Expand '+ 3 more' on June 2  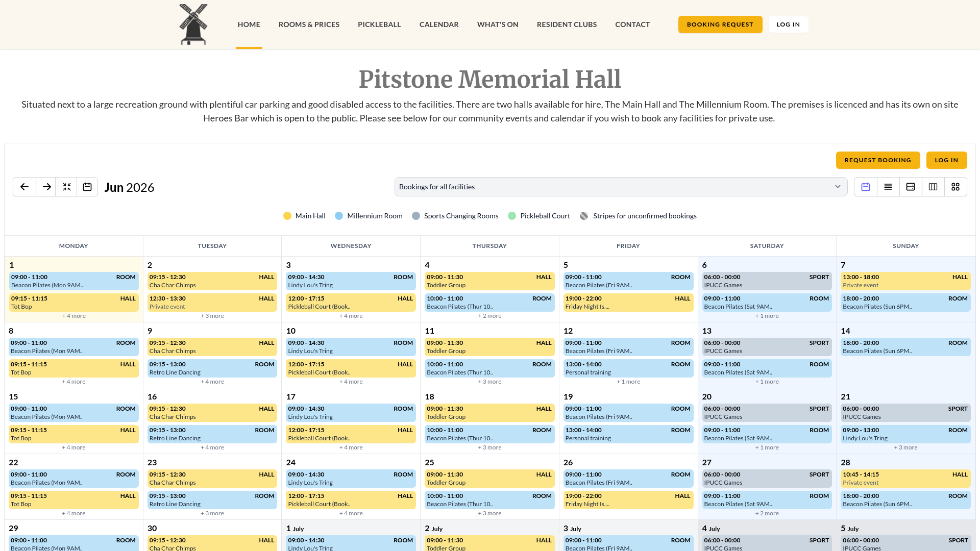pos(212,316)
